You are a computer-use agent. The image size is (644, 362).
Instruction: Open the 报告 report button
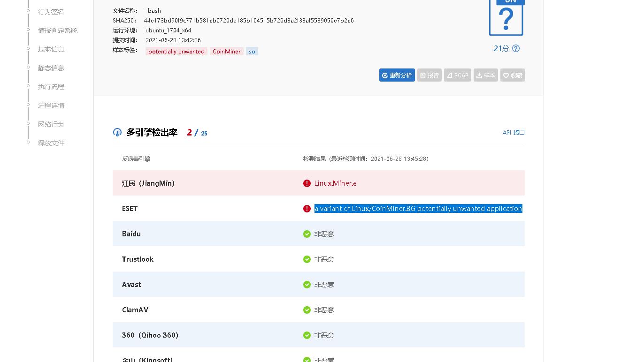pyautogui.click(x=429, y=75)
